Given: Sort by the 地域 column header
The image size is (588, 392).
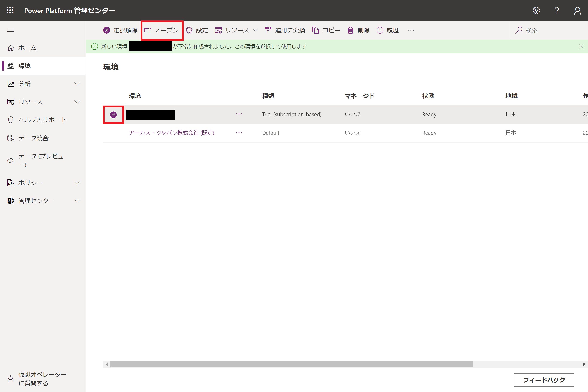Looking at the screenshot, I should [x=511, y=96].
